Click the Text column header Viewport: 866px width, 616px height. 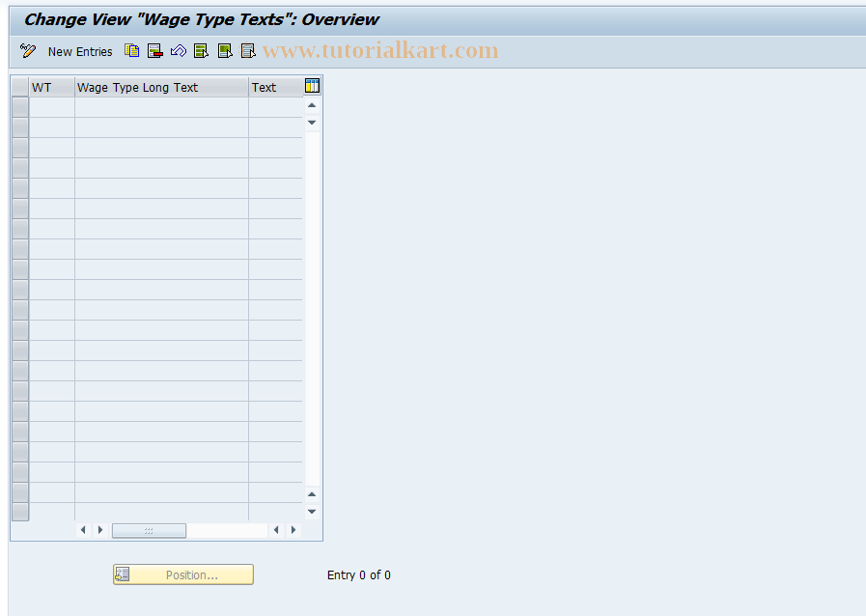pyautogui.click(x=275, y=87)
